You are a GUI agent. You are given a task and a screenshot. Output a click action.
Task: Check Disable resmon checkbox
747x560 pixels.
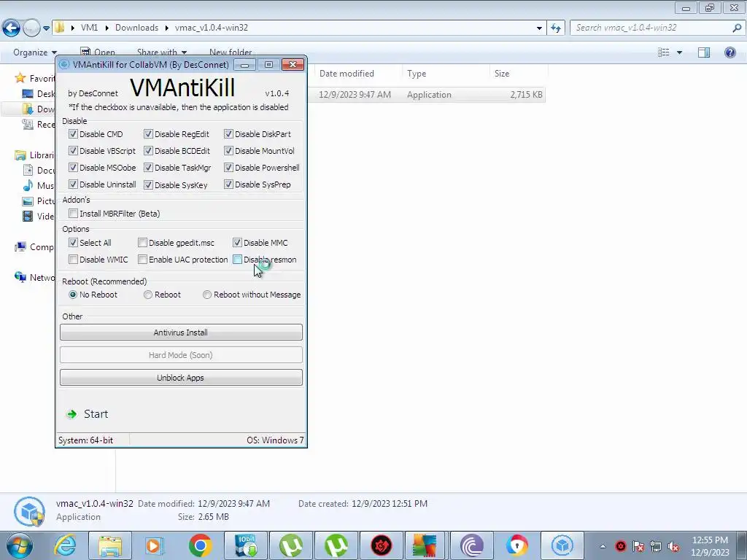pyautogui.click(x=237, y=260)
